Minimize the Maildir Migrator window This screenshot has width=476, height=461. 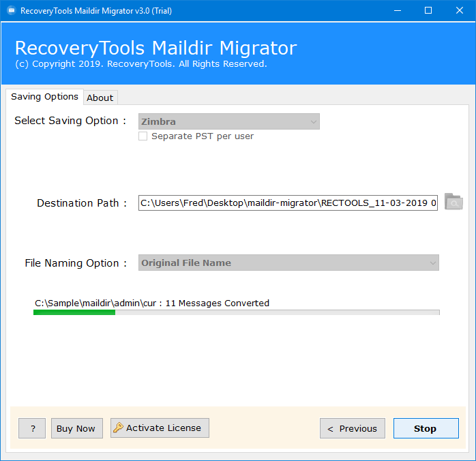[398, 11]
